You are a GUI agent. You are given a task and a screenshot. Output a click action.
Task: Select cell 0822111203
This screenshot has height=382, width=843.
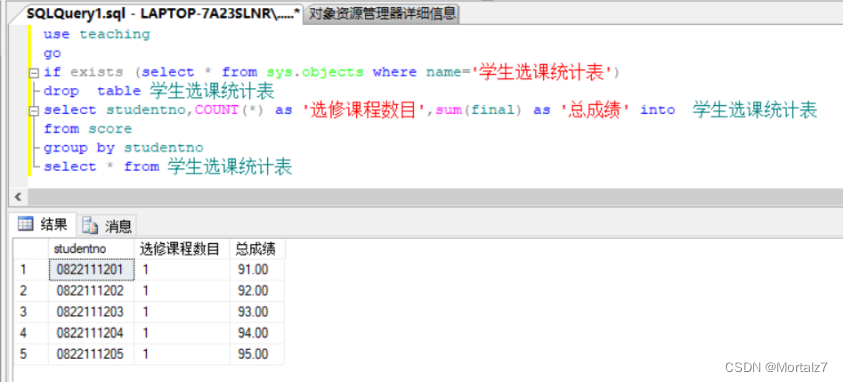pyautogui.click(x=91, y=312)
